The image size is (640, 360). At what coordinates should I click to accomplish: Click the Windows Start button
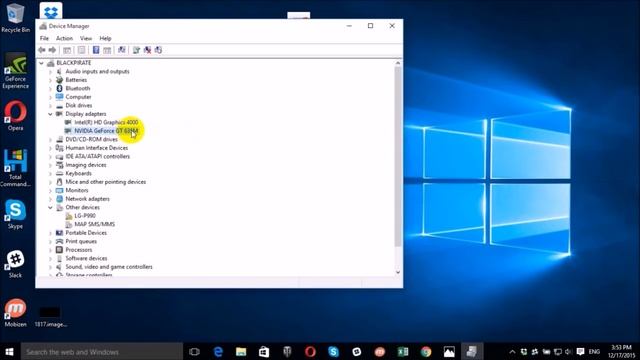pyautogui.click(x=9, y=351)
